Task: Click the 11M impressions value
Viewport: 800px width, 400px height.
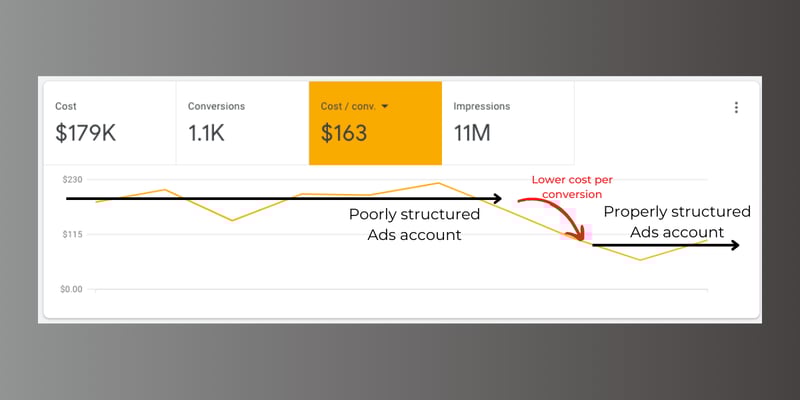Action: click(x=473, y=133)
